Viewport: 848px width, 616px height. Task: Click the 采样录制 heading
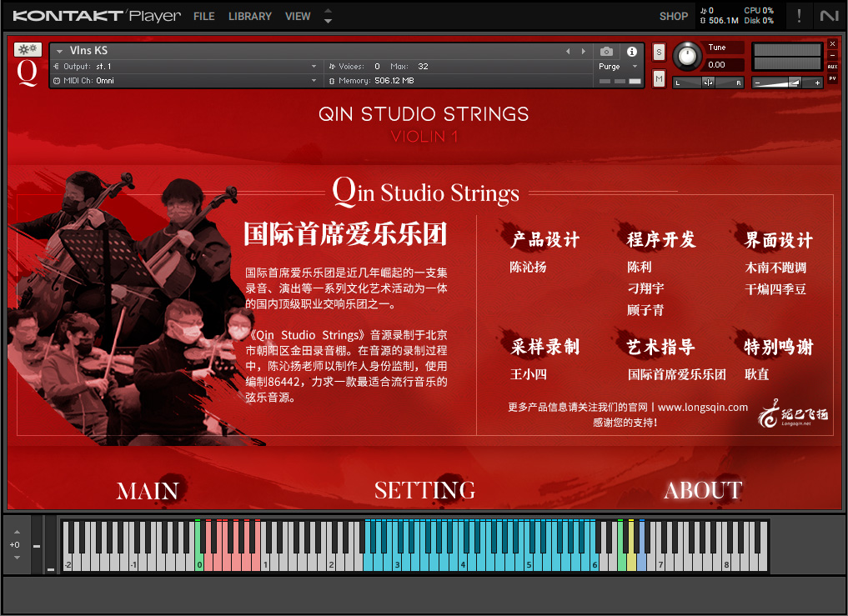544,347
